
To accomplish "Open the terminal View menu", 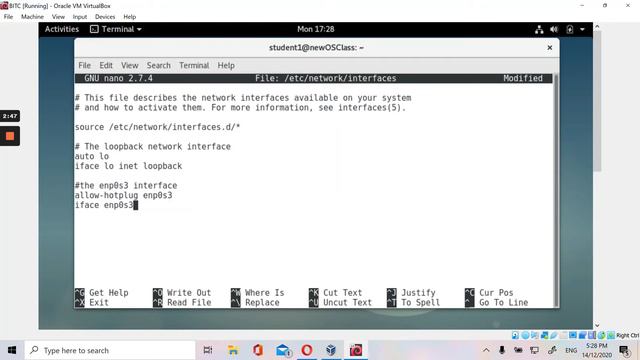I will tap(129, 65).
